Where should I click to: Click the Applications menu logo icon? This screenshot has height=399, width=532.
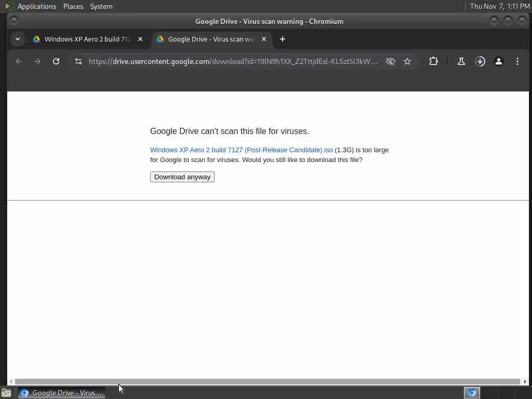(9, 6)
